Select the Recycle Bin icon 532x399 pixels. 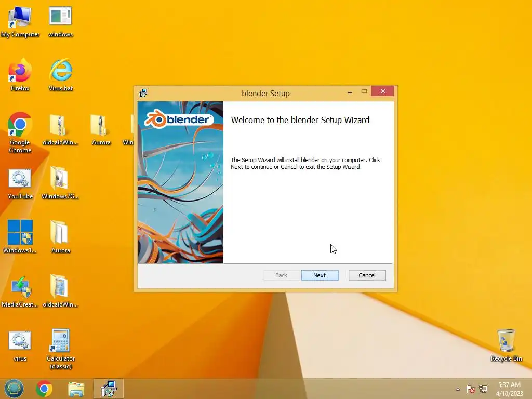pyautogui.click(x=506, y=345)
